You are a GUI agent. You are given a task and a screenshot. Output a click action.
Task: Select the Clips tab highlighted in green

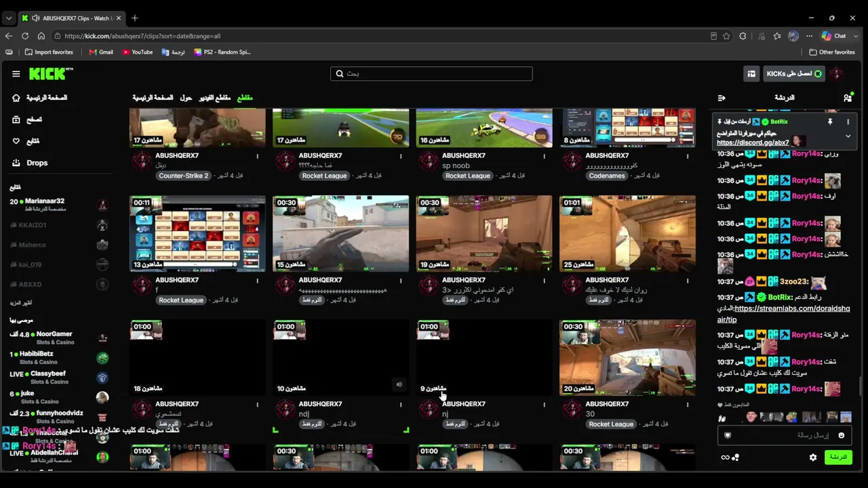point(244,98)
